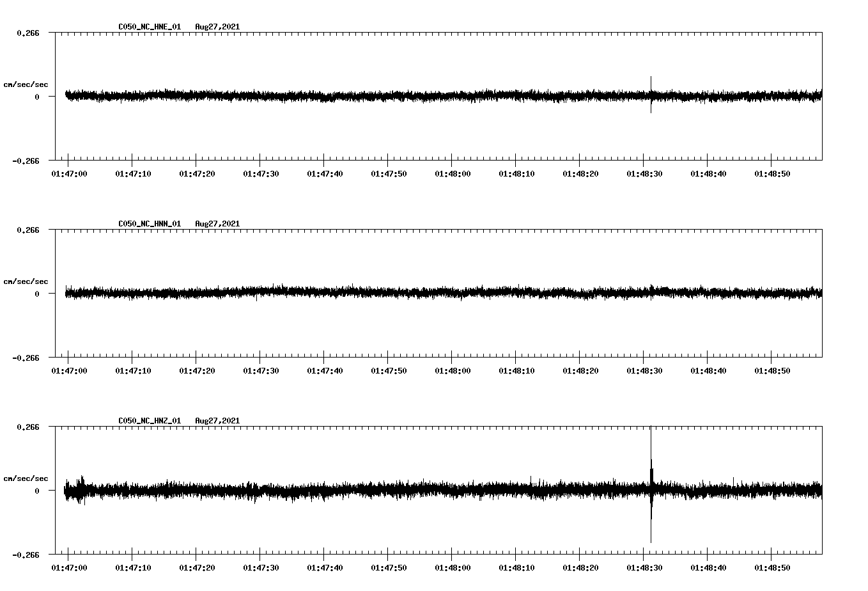Click the 01:48:20 time label under HNE plot
868x591 pixels.
580,173
